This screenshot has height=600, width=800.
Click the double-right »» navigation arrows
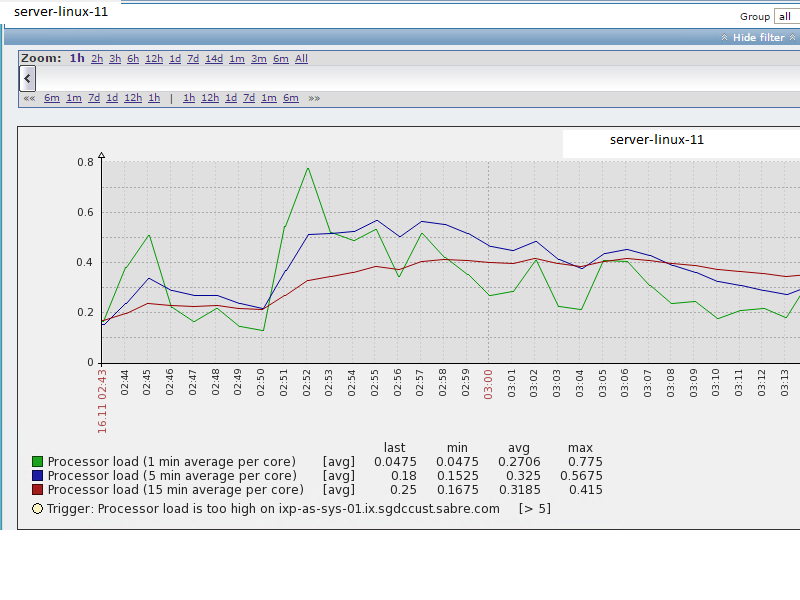pos(314,98)
